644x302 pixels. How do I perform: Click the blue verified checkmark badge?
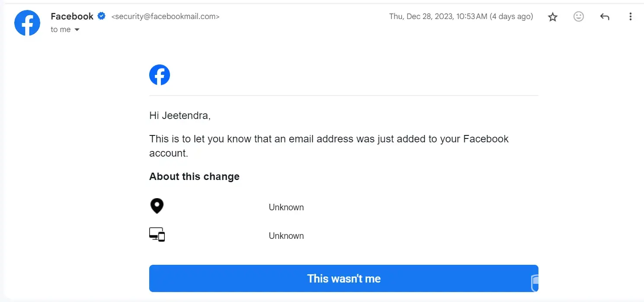(102, 16)
